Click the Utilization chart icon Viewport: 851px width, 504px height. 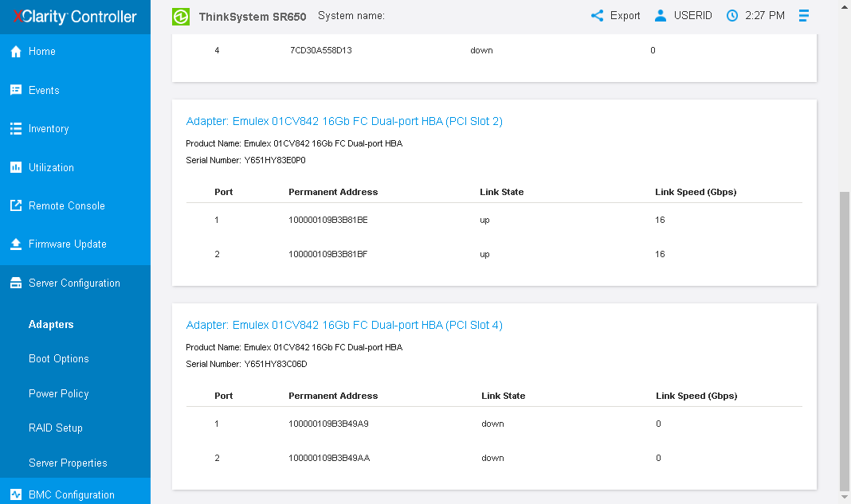15,167
